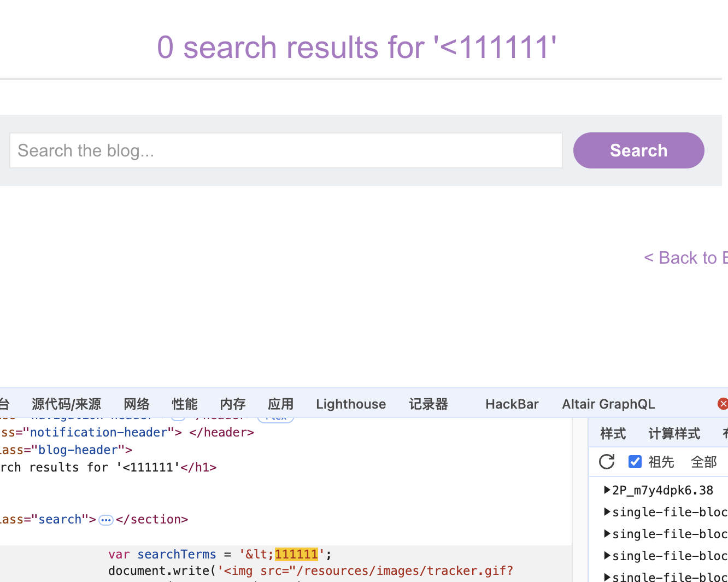728x582 pixels.
Task: Open the 网络 DevTools tab
Action: [137, 404]
